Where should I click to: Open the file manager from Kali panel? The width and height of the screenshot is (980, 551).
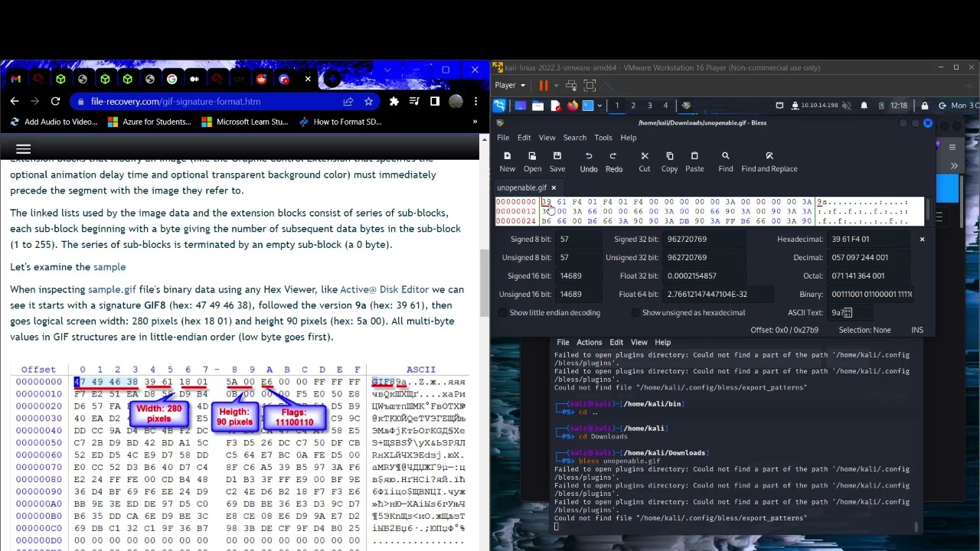click(537, 106)
